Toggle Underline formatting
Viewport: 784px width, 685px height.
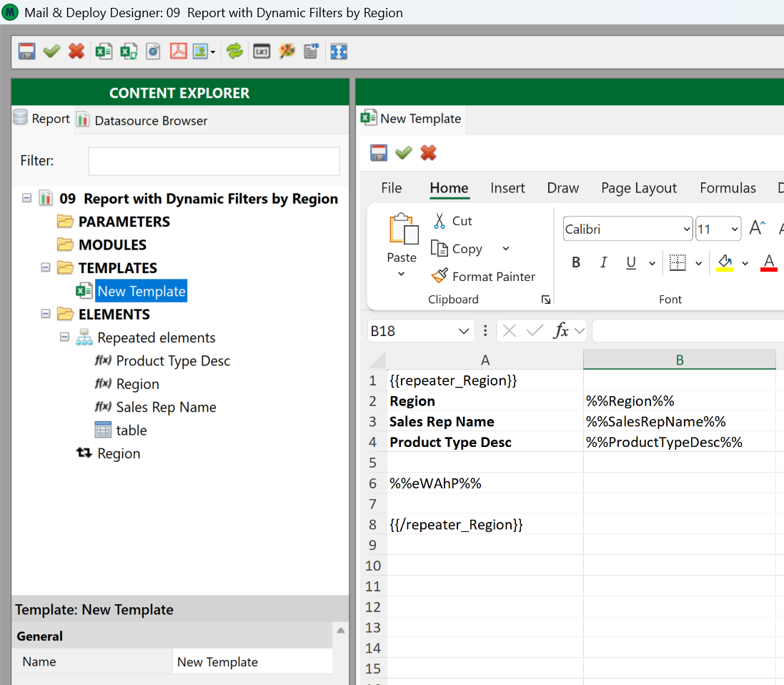point(631,263)
